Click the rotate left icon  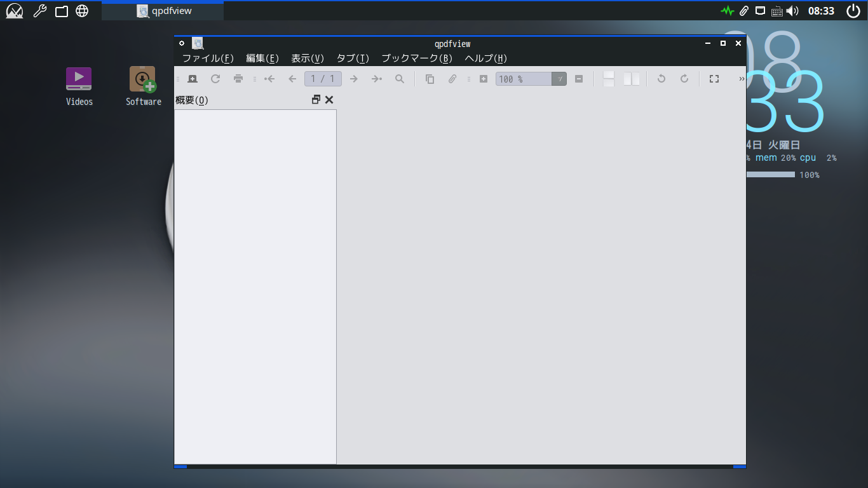click(661, 79)
